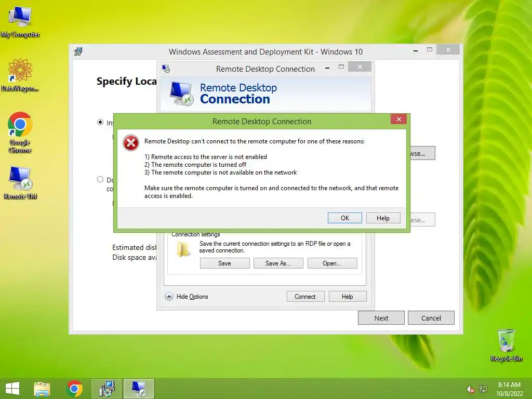Viewport: 532px width, 399px height.
Task: Click the Save As... button
Action: pyautogui.click(x=278, y=263)
